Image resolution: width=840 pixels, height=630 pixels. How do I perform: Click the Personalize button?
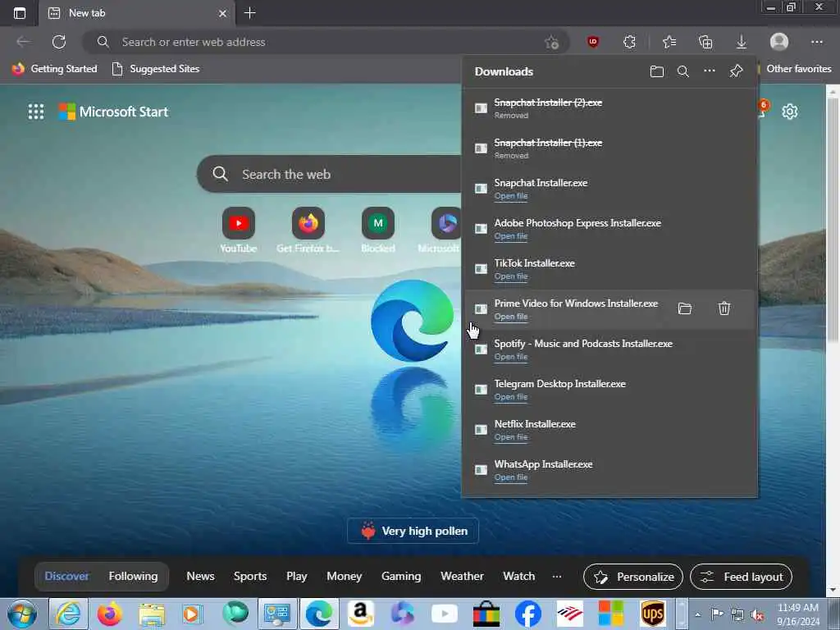tap(633, 577)
